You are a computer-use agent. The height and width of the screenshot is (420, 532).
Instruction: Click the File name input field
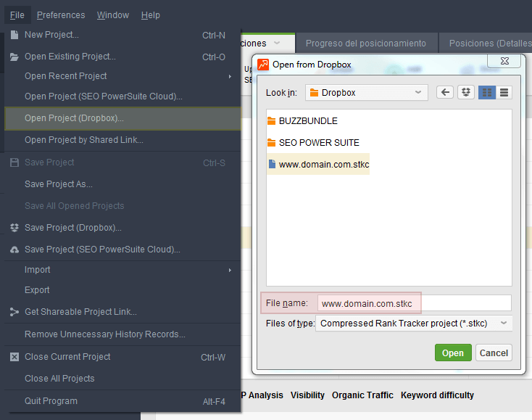[415, 303]
